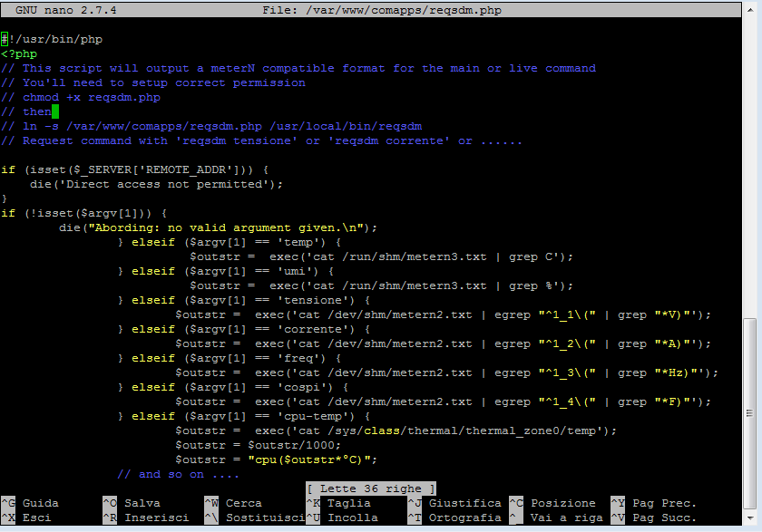Click the 'ln -s /var/www/comapps' comment line
The width and height of the screenshot is (762, 532).
(211, 127)
